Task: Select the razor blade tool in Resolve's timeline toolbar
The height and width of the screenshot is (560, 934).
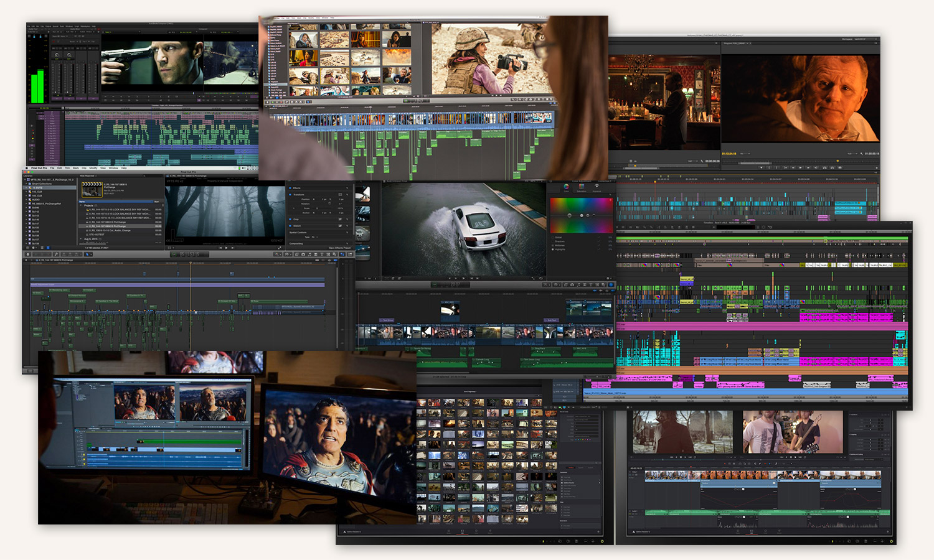Action: point(760,464)
